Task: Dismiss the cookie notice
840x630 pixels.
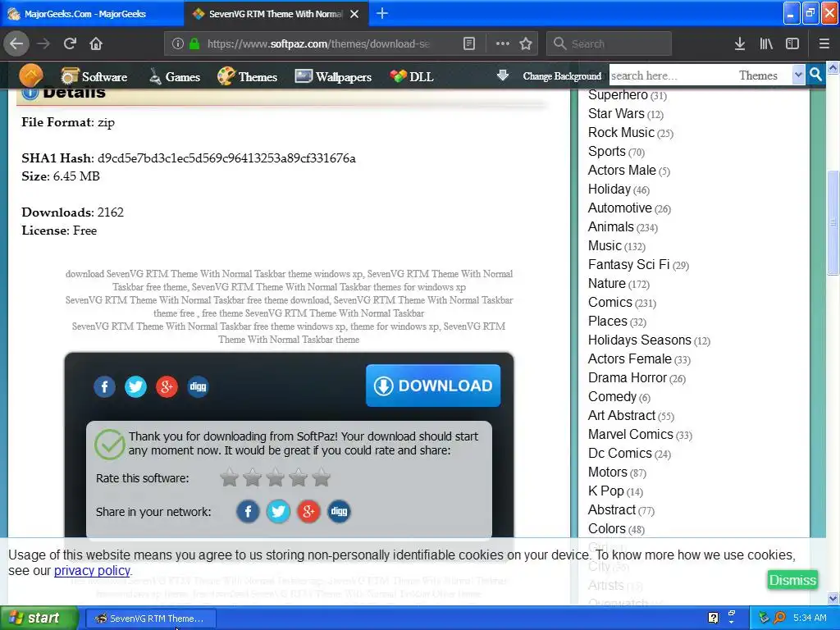Action: pyautogui.click(x=792, y=580)
